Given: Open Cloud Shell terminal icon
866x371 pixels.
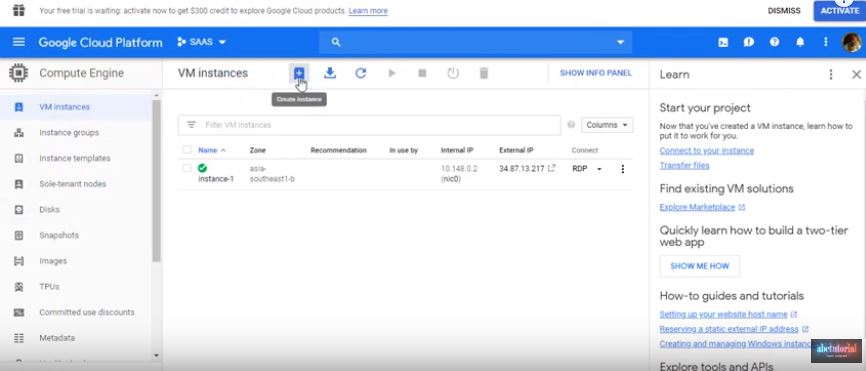Looking at the screenshot, I should click(723, 43).
